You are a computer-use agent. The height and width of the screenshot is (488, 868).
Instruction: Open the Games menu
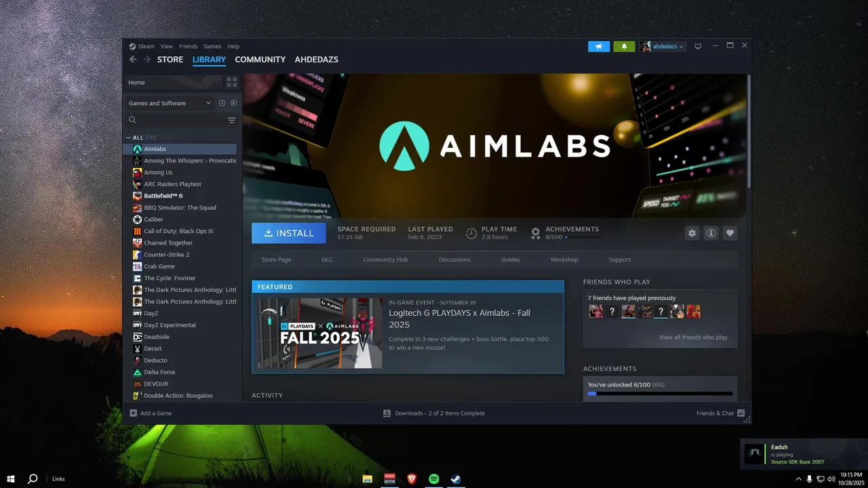click(212, 46)
